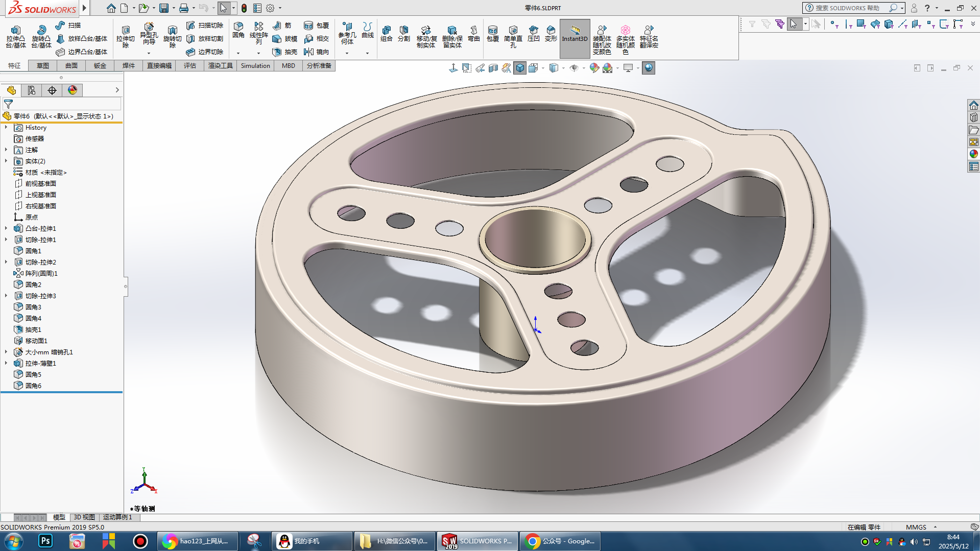Open the Design Library task pane icon
Screen dimensions: 980x551
pos(974,117)
